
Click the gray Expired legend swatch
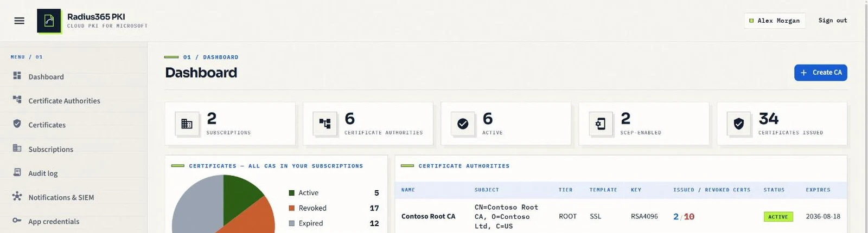292,223
